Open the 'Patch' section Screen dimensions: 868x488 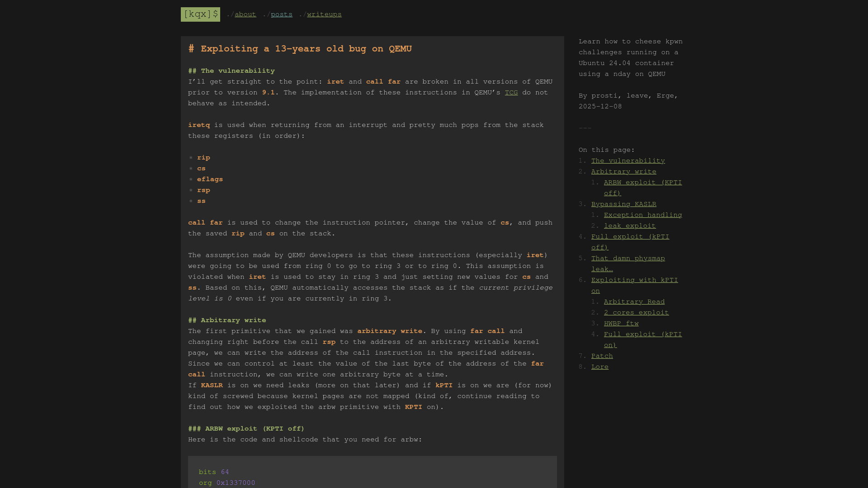(601, 356)
